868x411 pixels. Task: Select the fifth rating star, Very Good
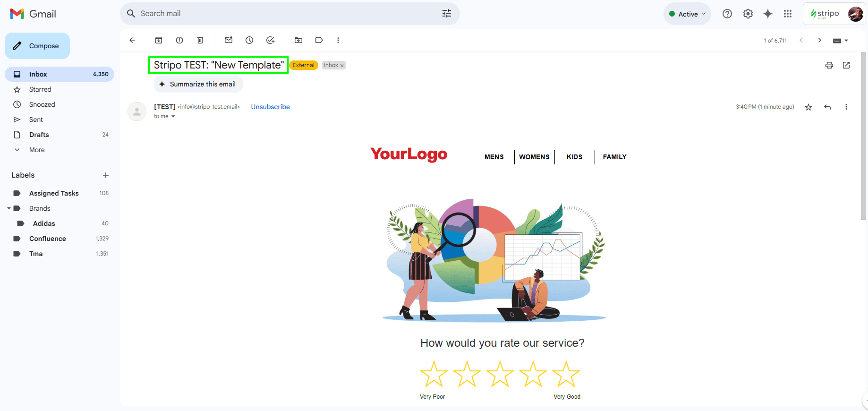[566, 374]
